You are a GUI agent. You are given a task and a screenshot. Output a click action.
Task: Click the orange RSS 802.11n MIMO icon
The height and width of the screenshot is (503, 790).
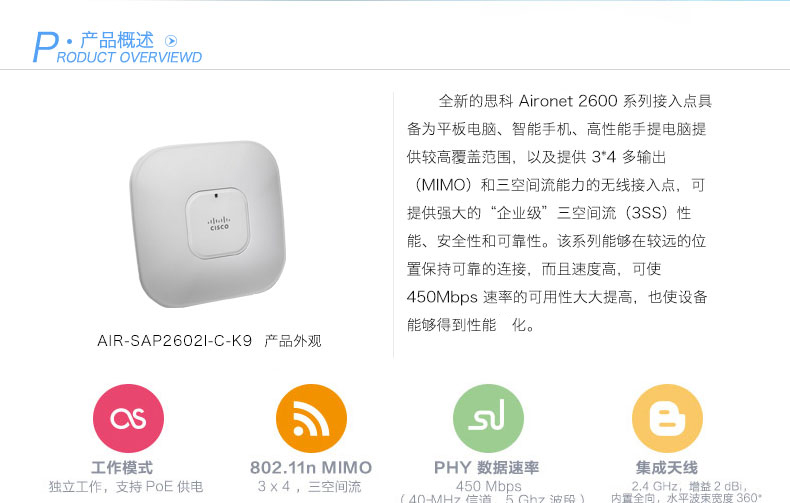click(x=311, y=418)
